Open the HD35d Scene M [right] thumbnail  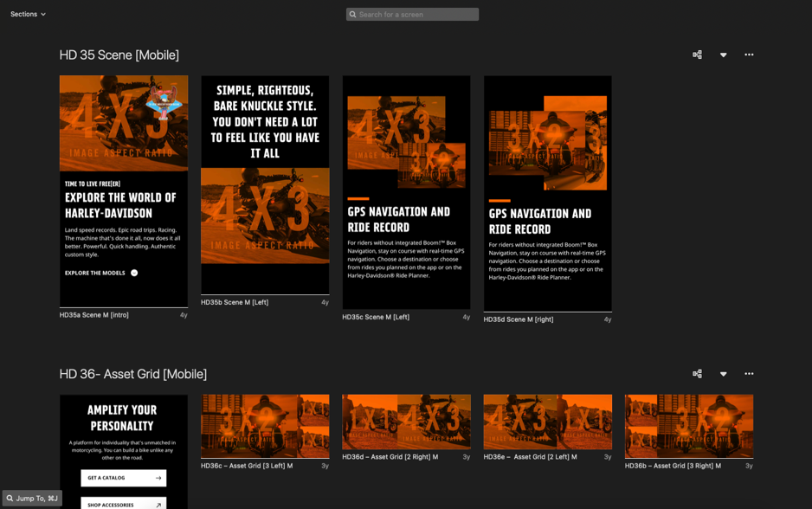pos(547,194)
